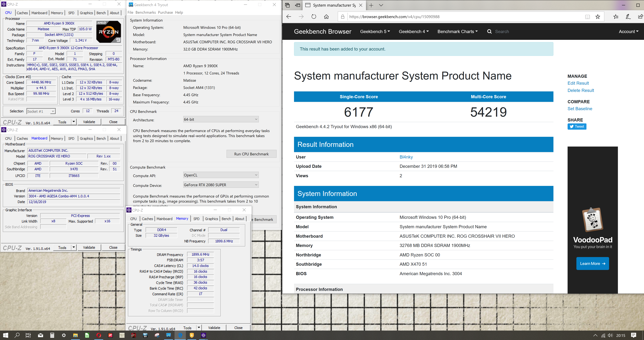
Task: Click Run CPU Benchmark button
Action: click(x=251, y=154)
